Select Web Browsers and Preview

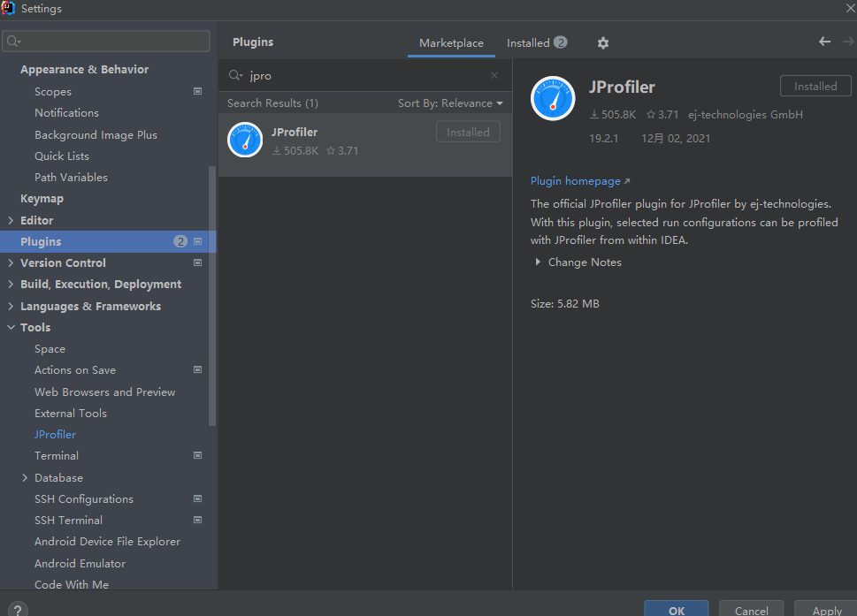(105, 392)
